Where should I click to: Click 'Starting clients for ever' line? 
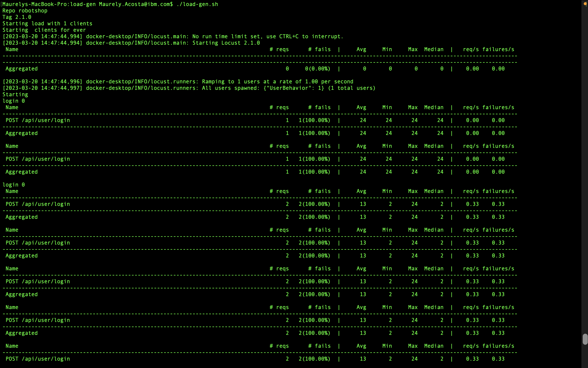click(x=44, y=30)
